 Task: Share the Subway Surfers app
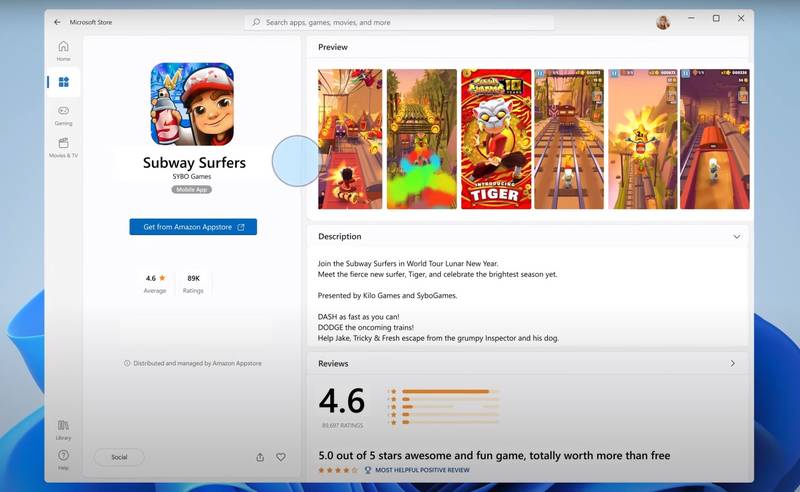click(260, 457)
